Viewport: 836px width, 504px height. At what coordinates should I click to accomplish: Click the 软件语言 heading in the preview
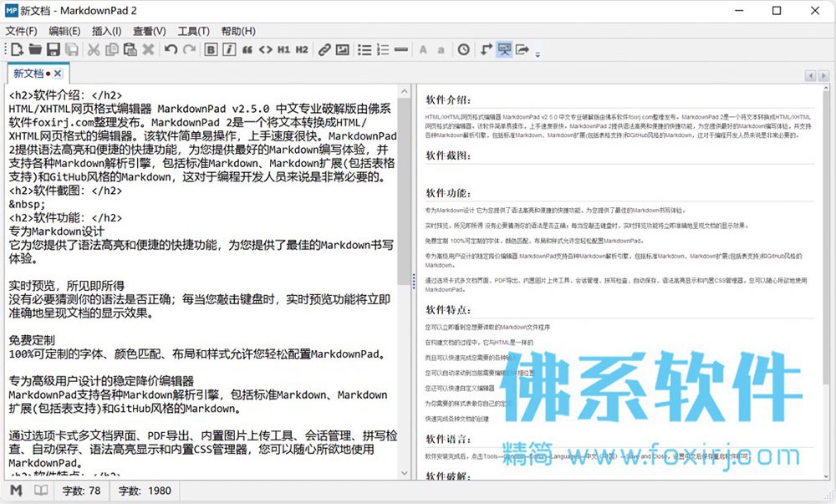pos(448,439)
